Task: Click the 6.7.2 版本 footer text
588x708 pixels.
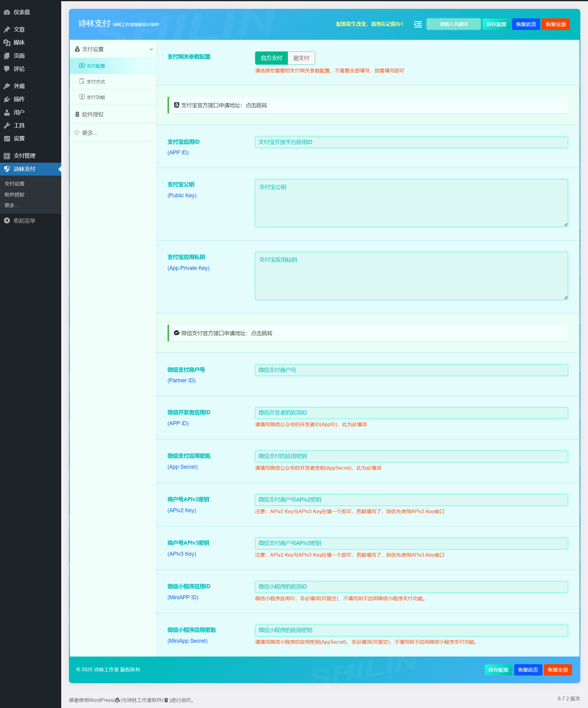Action: (569, 699)
